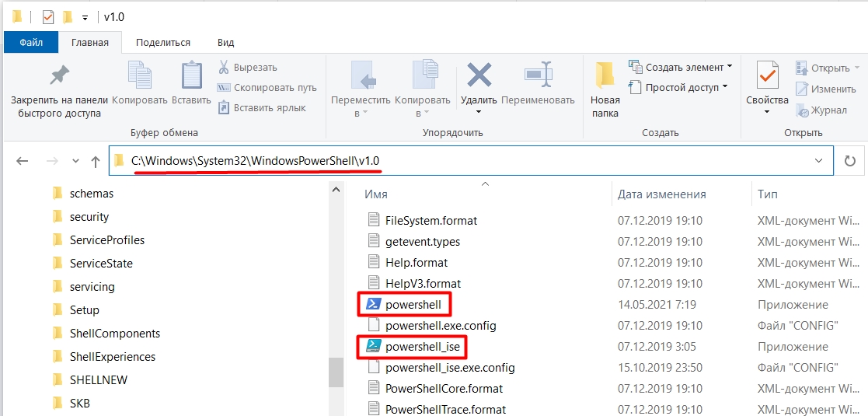This screenshot has height=416, width=868.
Task: Sort by Дата изменения column
Action: 661,194
